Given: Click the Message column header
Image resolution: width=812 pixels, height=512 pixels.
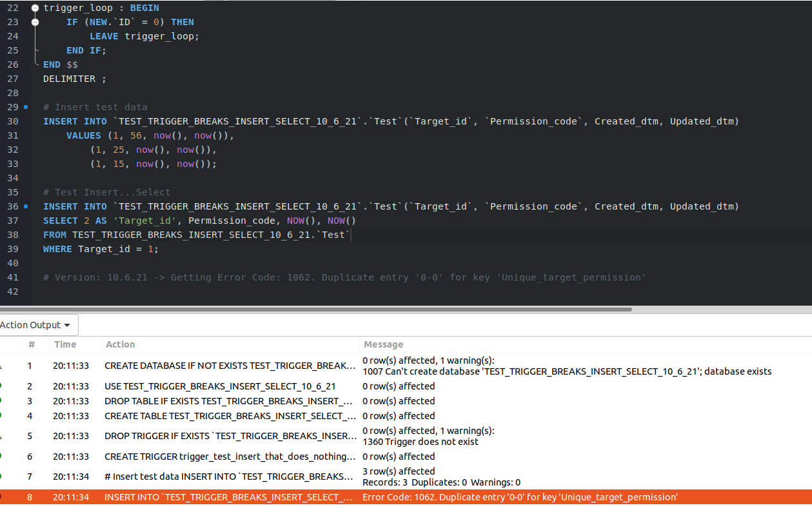Looking at the screenshot, I should click(383, 344).
